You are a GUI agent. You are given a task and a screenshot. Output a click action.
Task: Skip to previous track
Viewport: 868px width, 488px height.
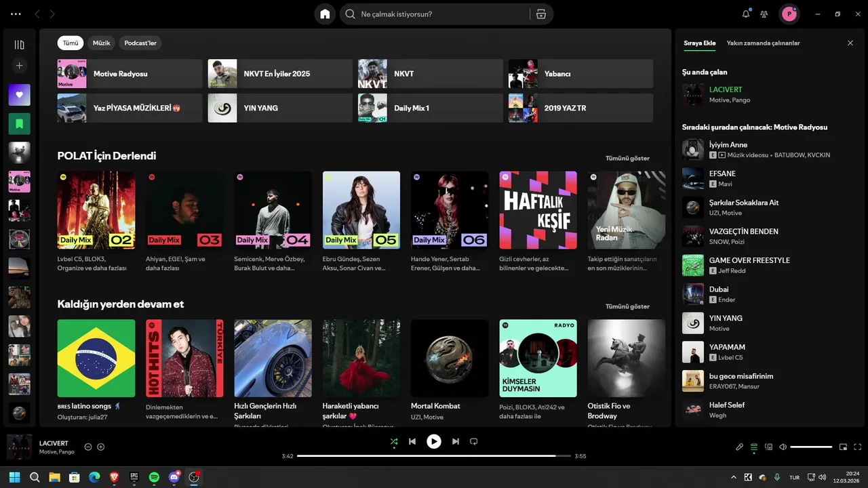(x=412, y=441)
